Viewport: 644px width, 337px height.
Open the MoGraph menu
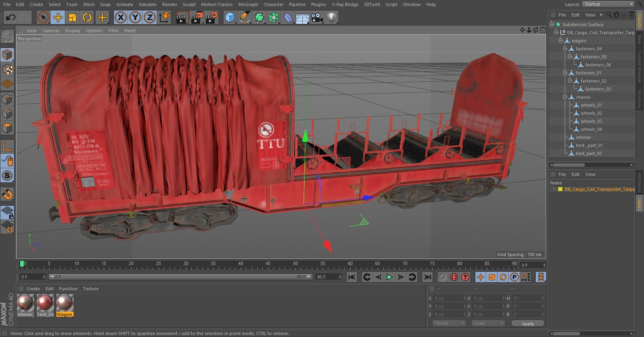(248, 4)
